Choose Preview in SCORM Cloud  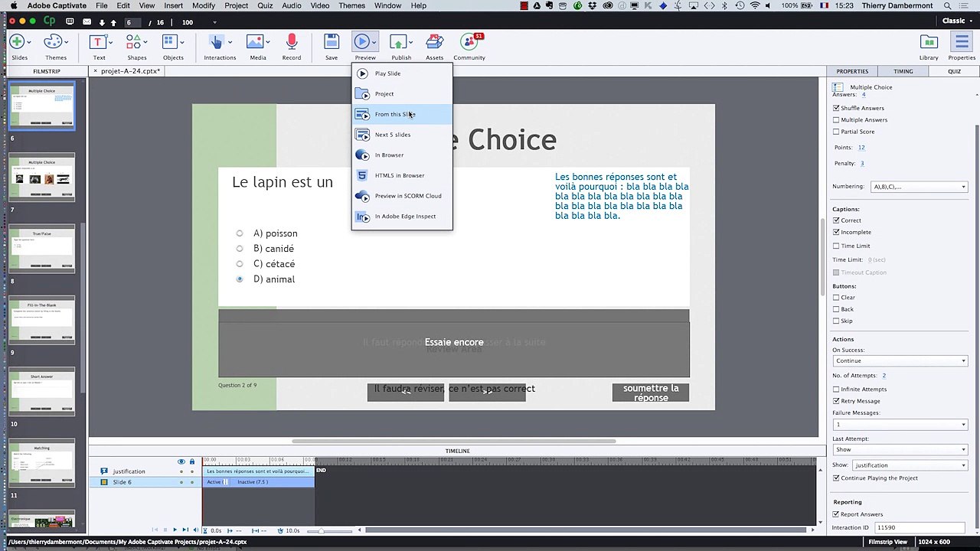click(x=402, y=196)
